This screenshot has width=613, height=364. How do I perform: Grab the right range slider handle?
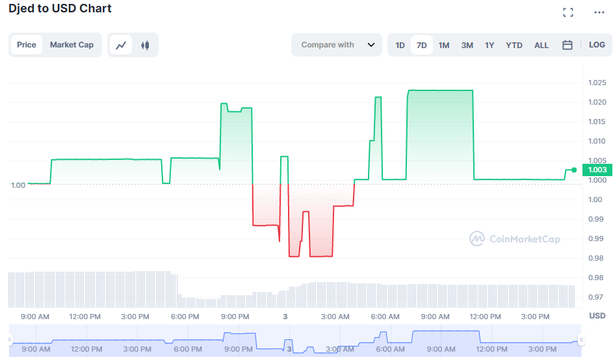(581, 340)
